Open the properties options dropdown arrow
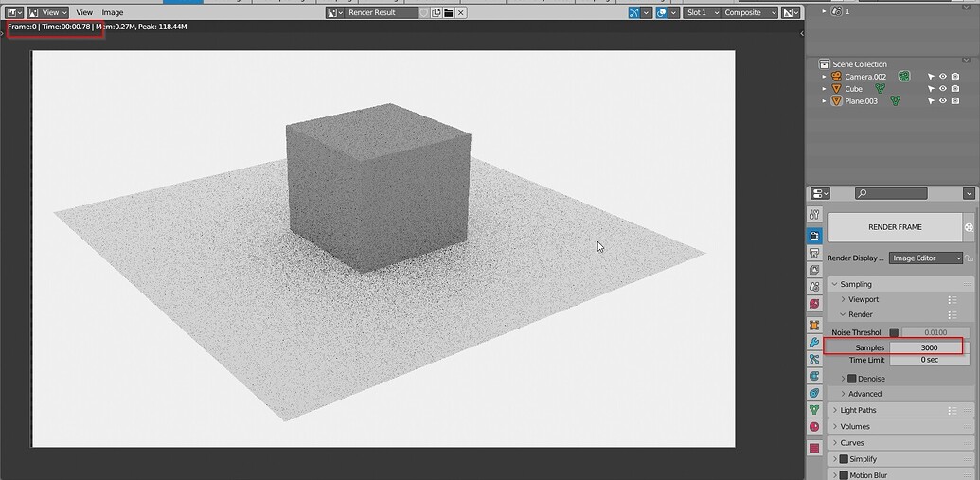This screenshot has width=980, height=480. click(969, 193)
